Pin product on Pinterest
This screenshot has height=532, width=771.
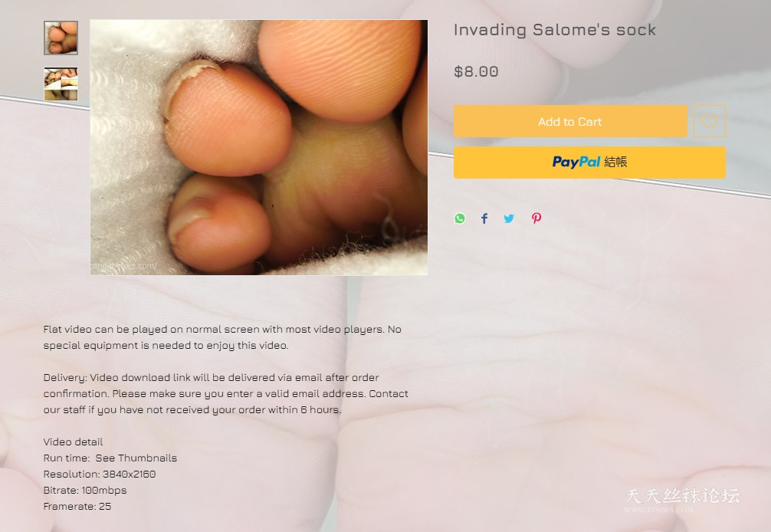pos(536,218)
